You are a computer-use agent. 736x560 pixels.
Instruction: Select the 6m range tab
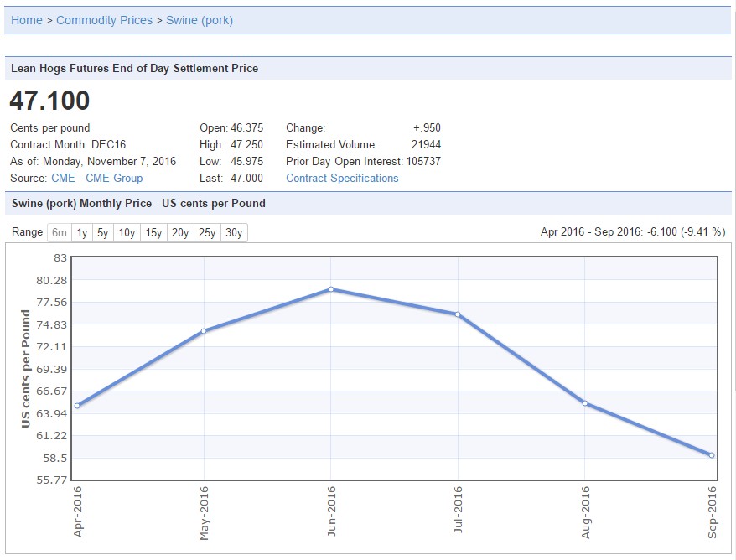point(59,233)
